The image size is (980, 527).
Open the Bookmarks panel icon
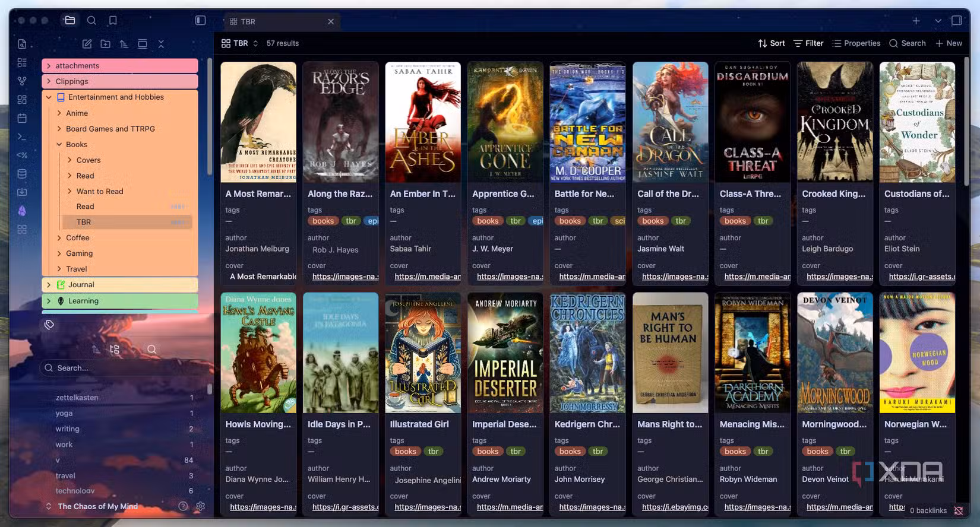coord(113,21)
